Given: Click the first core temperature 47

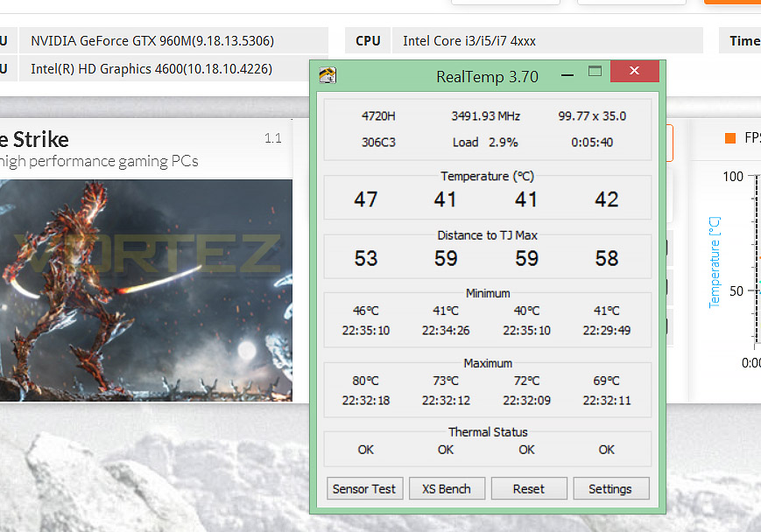Looking at the screenshot, I should click(365, 199).
